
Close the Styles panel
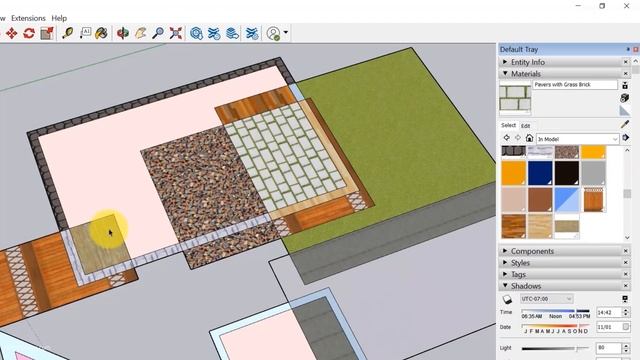(x=625, y=262)
